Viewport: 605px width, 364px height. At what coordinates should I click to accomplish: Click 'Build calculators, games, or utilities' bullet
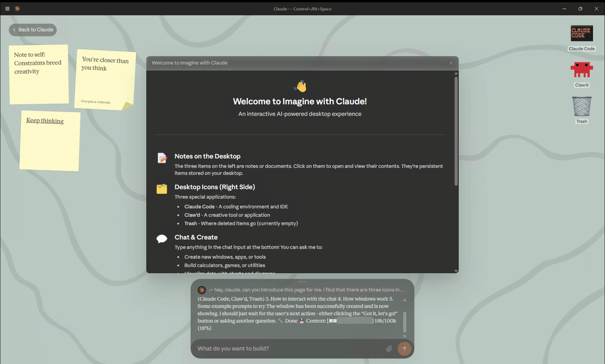(225, 265)
